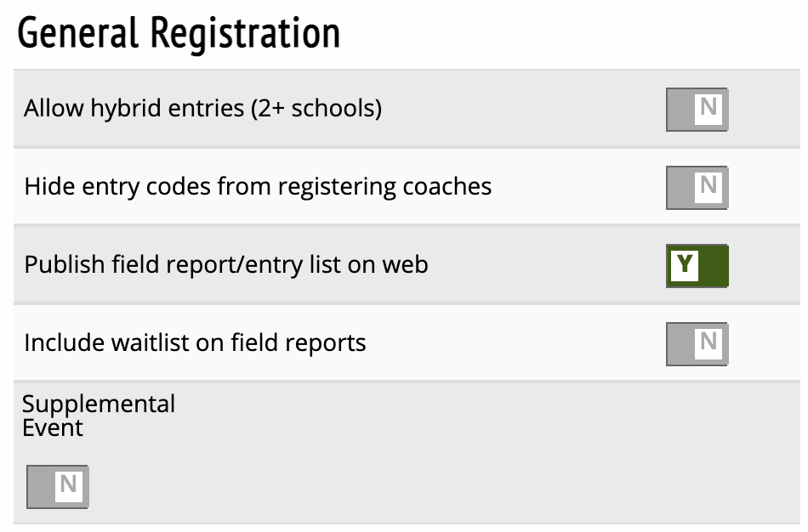The height and width of the screenshot is (532, 808).
Task: Switch on the Supplemental Event toggle
Action: pyautogui.click(x=57, y=487)
